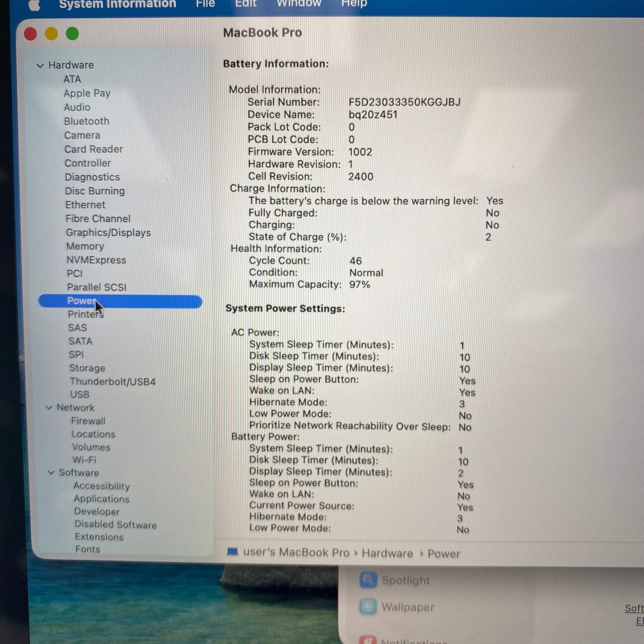This screenshot has height=644, width=644.
Task: Select Developer under Software
Action: tap(97, 512)
